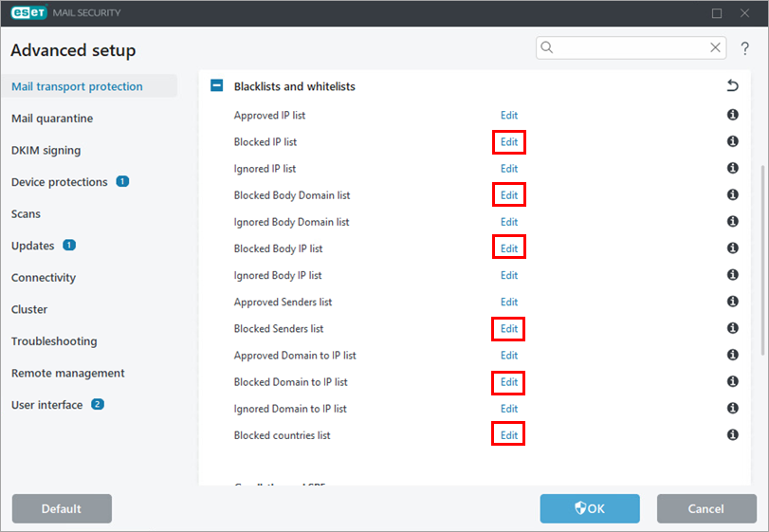Open Remote management settings

[x=67, y=373]
